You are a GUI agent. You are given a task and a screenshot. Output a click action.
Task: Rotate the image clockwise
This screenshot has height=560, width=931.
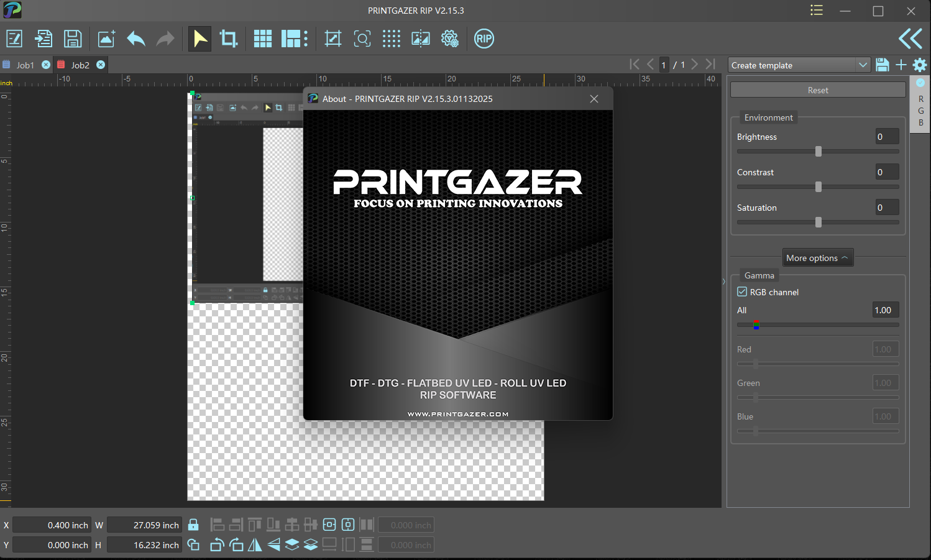click(236, 545)
